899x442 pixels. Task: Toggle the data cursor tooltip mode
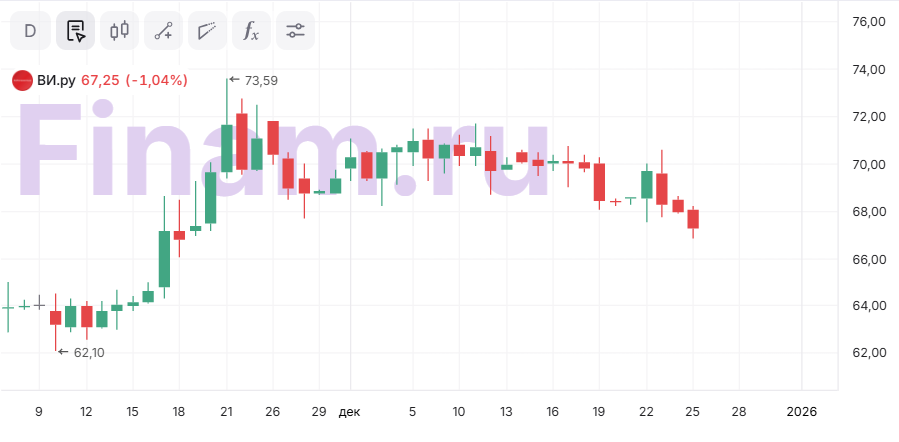[75, 31]
